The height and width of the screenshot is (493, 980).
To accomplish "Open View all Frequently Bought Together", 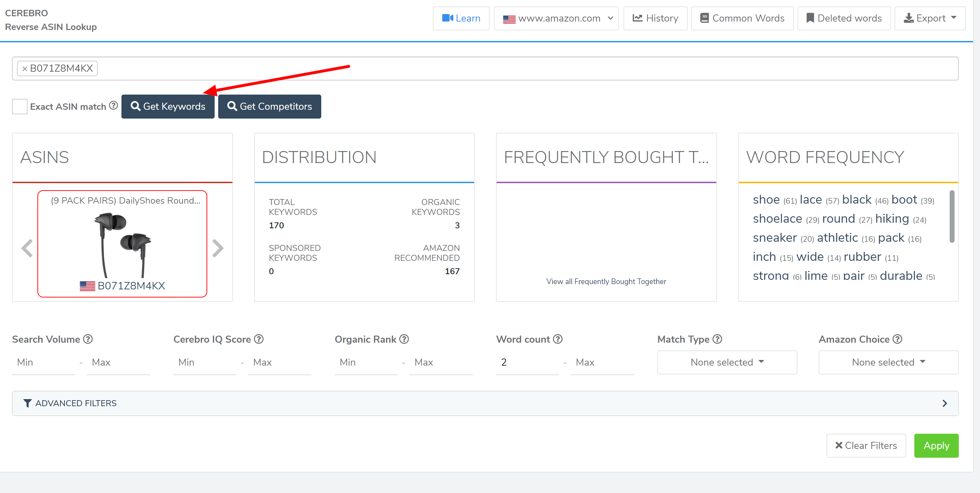I will click(606, 282).
